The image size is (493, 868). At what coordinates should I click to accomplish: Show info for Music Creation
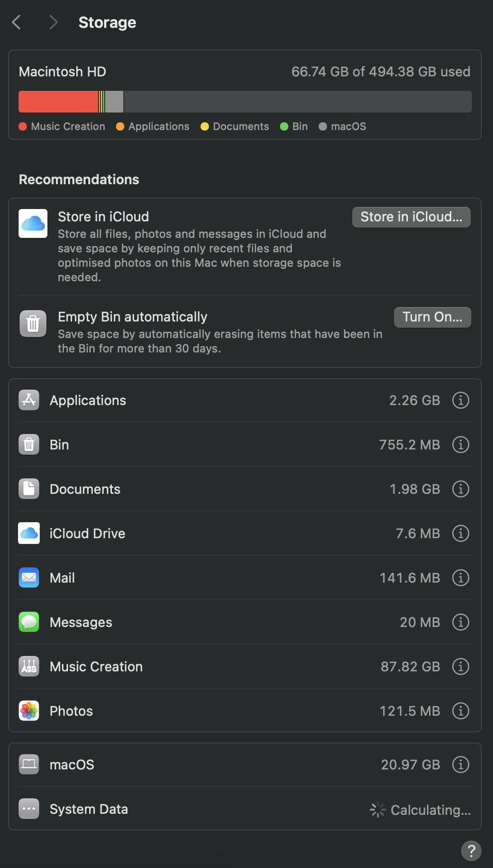tap(461, 666)
